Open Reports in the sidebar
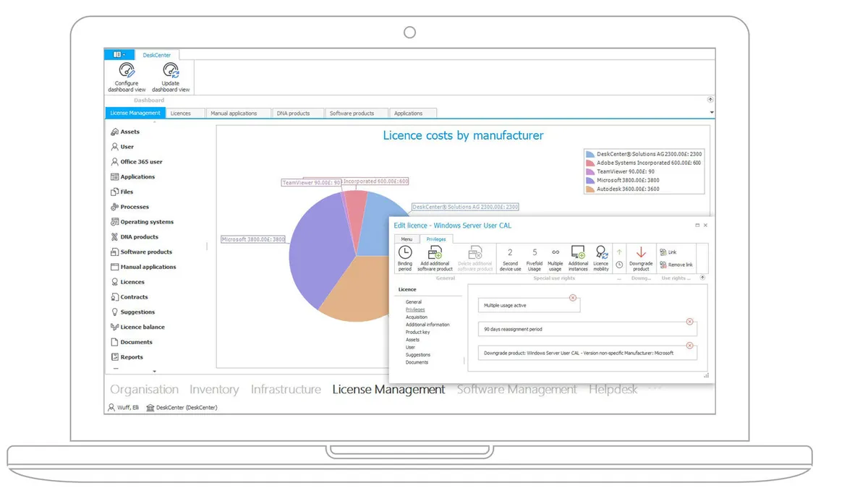The height and width of the screenshot is (488, 868). (x=127, y=357)
